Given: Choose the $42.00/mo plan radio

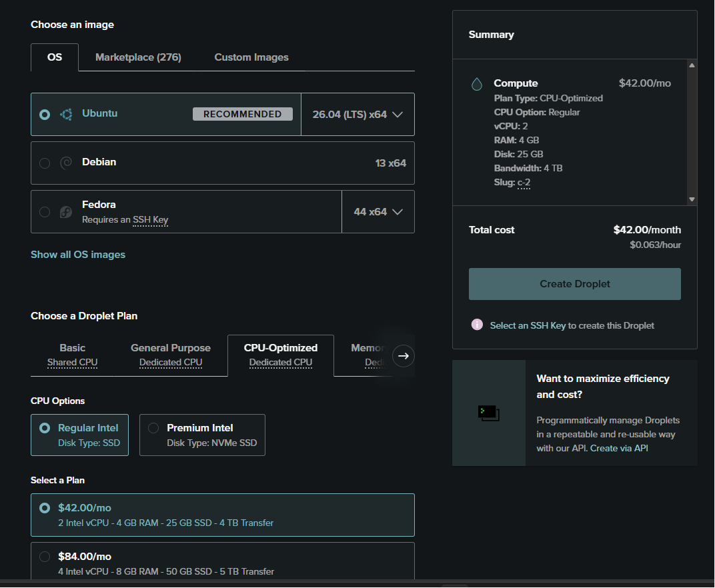Looking at the screenshot, I should (45, 508).
